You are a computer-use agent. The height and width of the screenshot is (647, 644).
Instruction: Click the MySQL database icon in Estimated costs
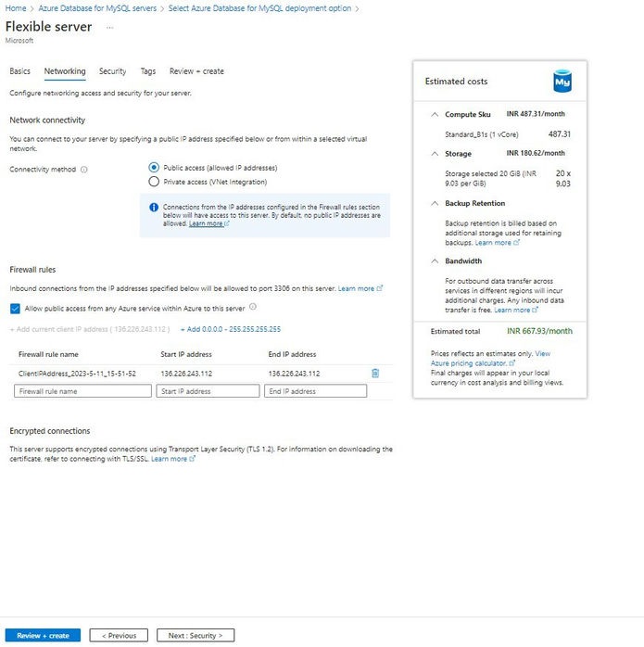tap(562, 82)
